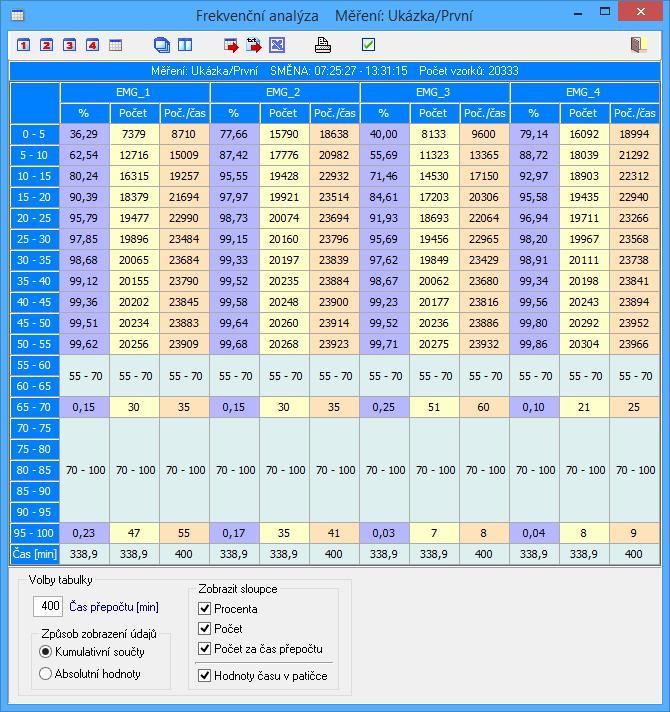Click the window title bar table icon
670x712 pixels.
click(x=18, y=15)
